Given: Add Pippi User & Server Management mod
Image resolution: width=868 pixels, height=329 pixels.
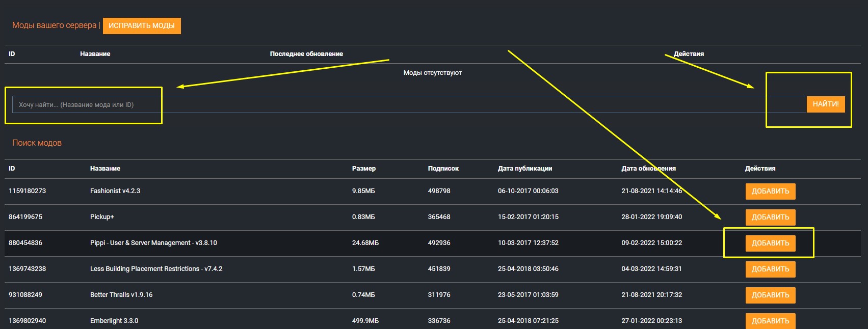Looking at the screenshot, I should click(770, 243).
